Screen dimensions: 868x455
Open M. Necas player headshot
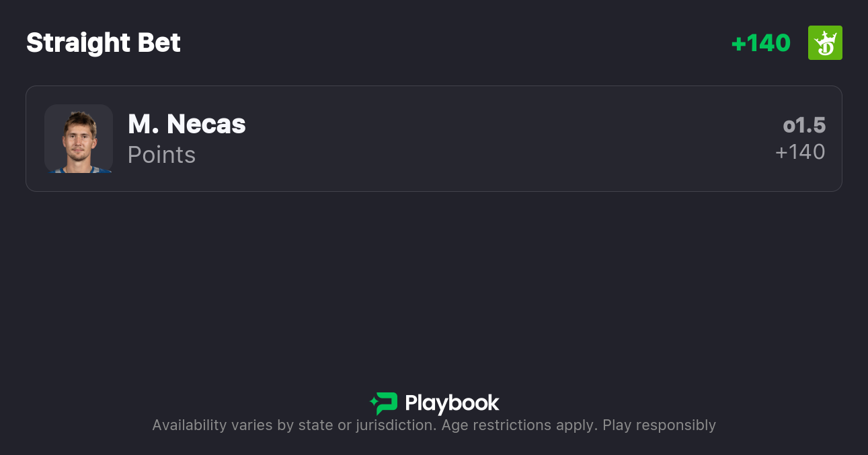tap(79, 139)
